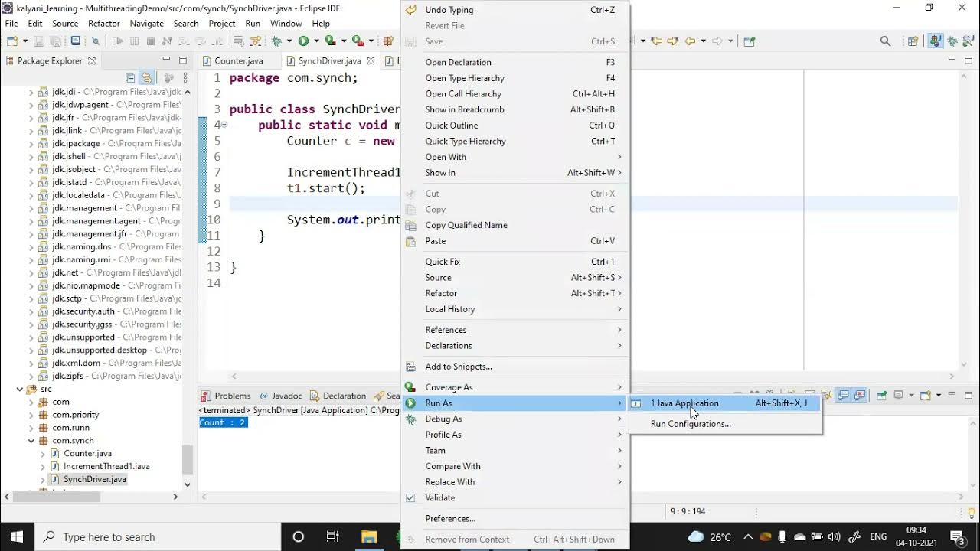Click the Debug bug toolbar icon

click(276, 41)
